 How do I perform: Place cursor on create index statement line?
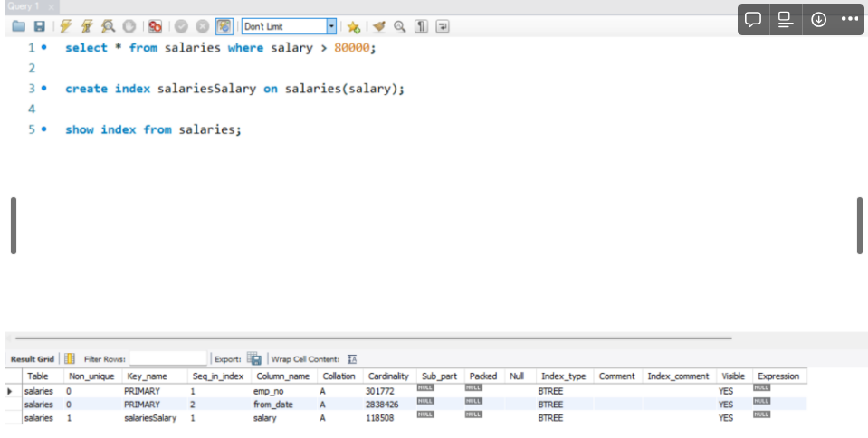pos(234,89)
